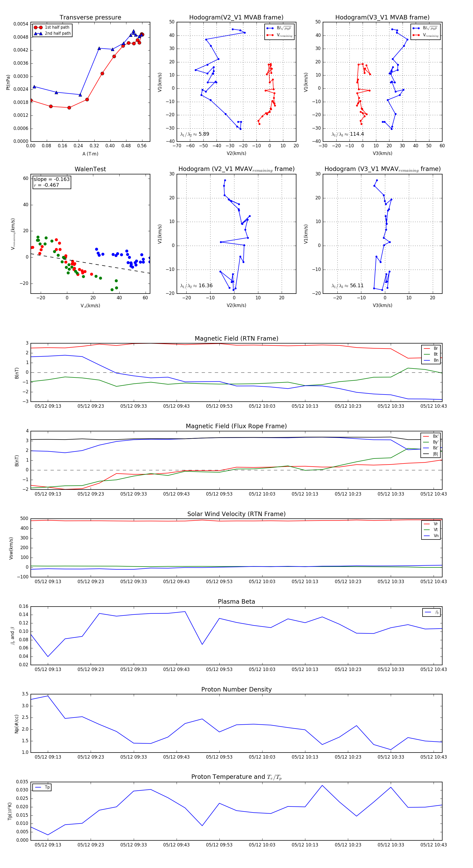
Task: Click the "Proton Number Density" plot title
Action: (236, 689)
